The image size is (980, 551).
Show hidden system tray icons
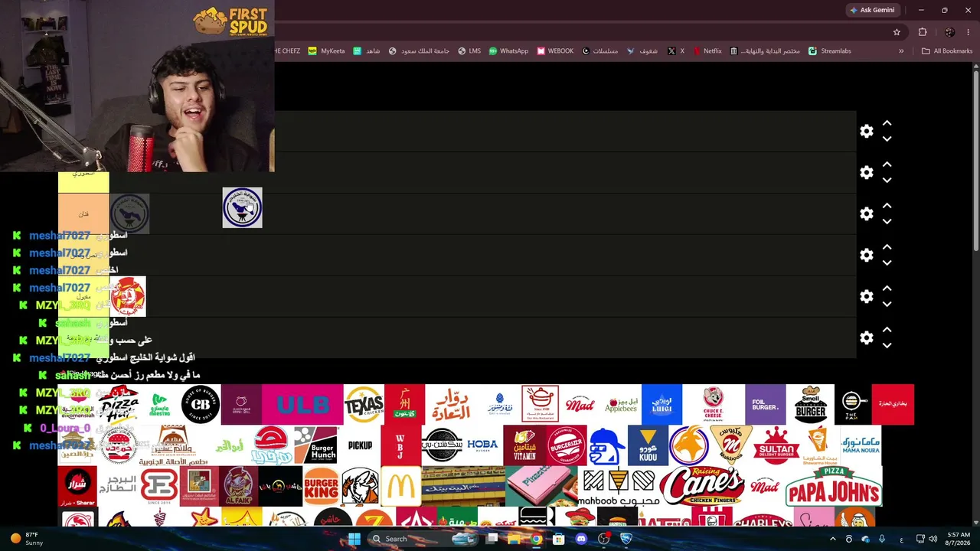point(833,539)
